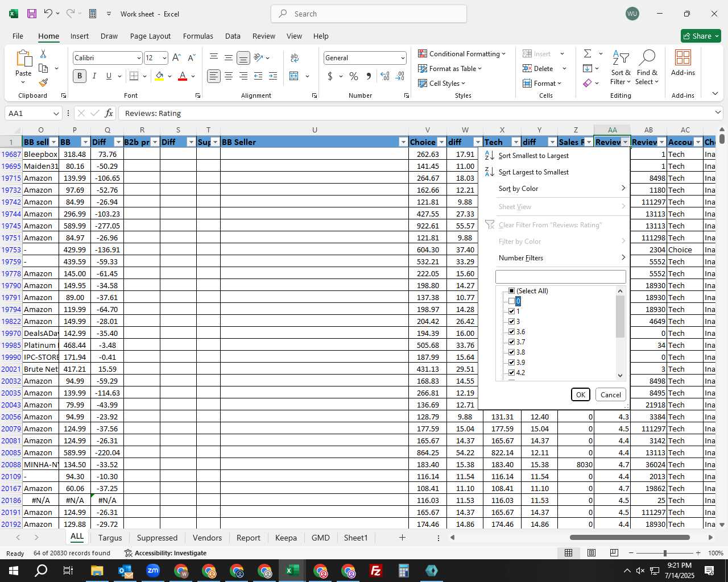Open filter dropdown on BB Seller column

click(403, 142)
